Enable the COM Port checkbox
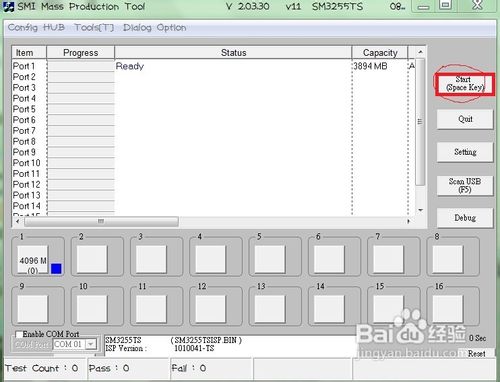 pos(19,334)
